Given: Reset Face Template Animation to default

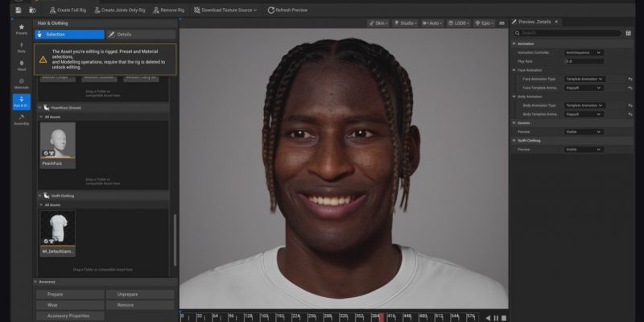Looking at the screenshot, I should click(x=630, y=88).
